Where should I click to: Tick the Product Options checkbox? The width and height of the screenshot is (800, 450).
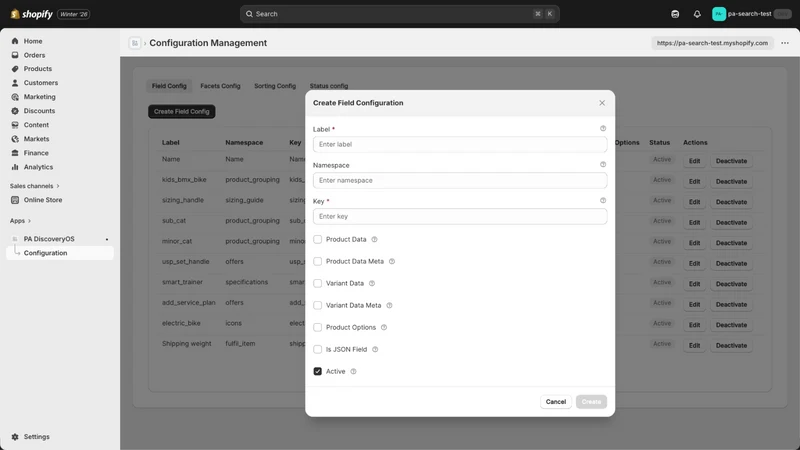click(317, 327)
